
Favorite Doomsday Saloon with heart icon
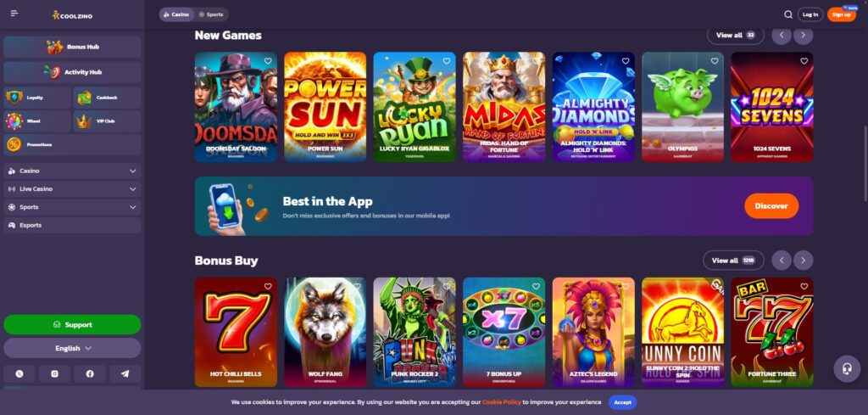[x=268, y=61]
